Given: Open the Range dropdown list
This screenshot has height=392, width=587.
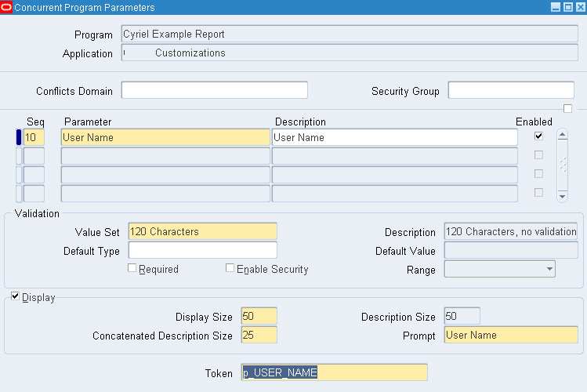Looking at the screenshot, I should pos(549,269).
